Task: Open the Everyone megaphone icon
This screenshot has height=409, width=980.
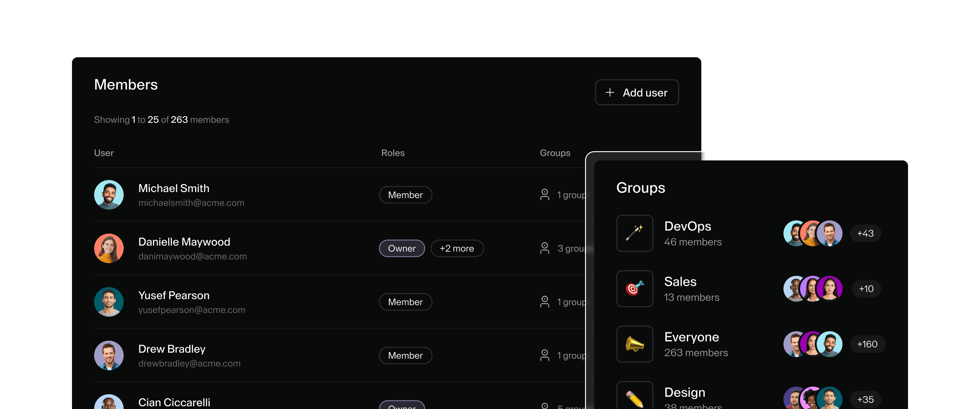Action: (635, 344)
